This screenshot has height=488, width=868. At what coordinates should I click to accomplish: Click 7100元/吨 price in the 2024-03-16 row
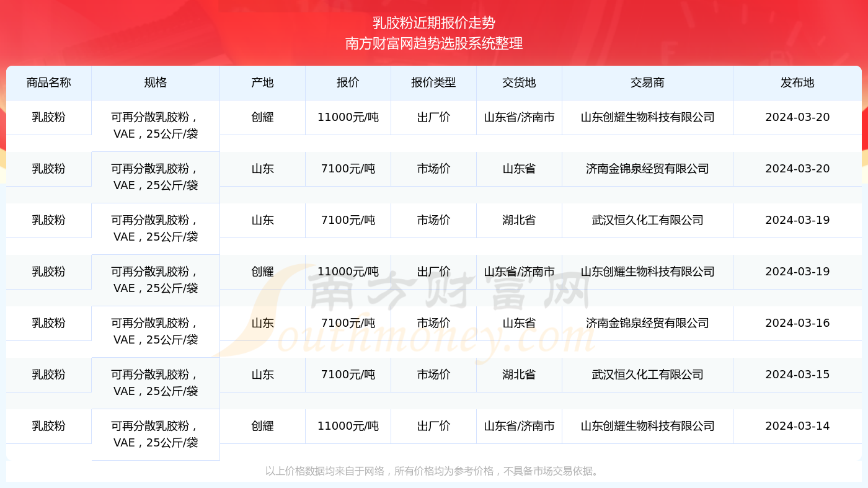[348, 323]
